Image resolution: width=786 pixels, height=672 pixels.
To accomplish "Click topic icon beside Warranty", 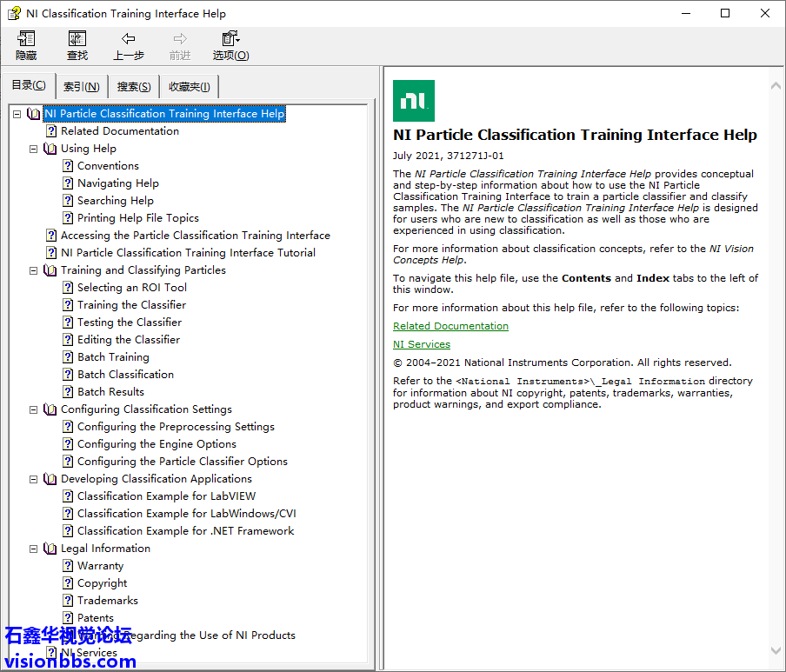I will [68, 566].
